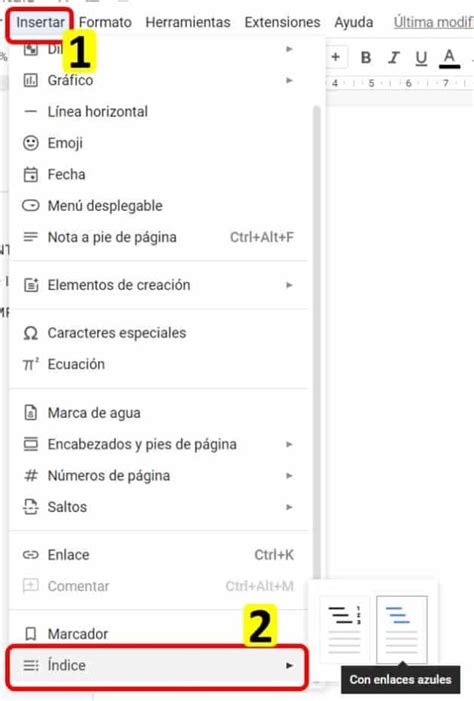Screen dimensions: 474x701
Task: Choose Enlace to insert link
Action: [159, 555]
